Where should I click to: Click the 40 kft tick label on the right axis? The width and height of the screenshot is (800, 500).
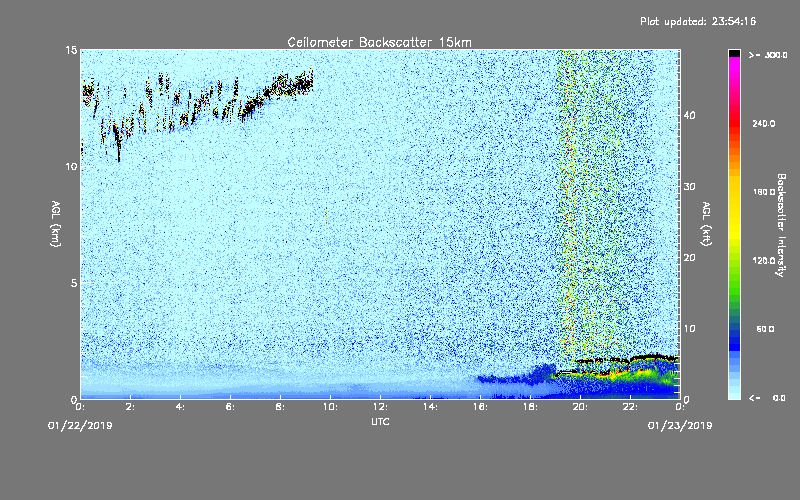coord(689,115)
